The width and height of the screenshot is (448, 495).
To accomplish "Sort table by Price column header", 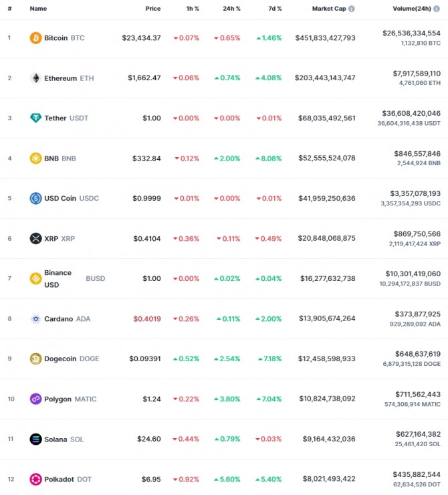I will (x=153, y=9).
